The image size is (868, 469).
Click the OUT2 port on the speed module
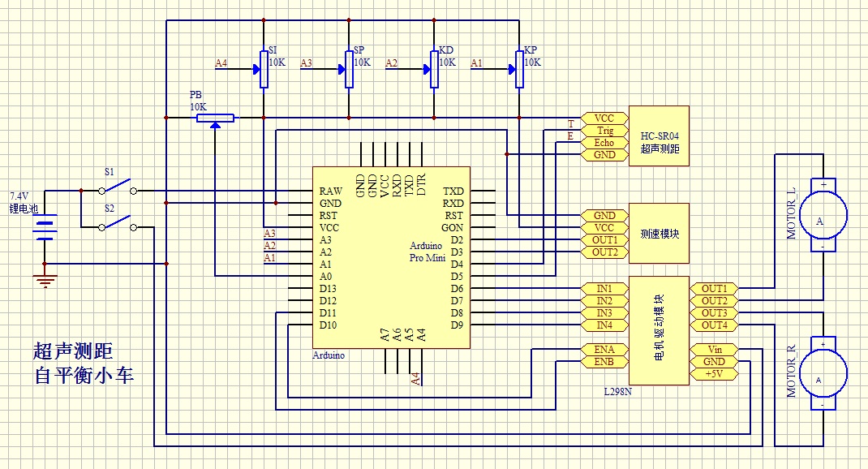coord(604,252)
